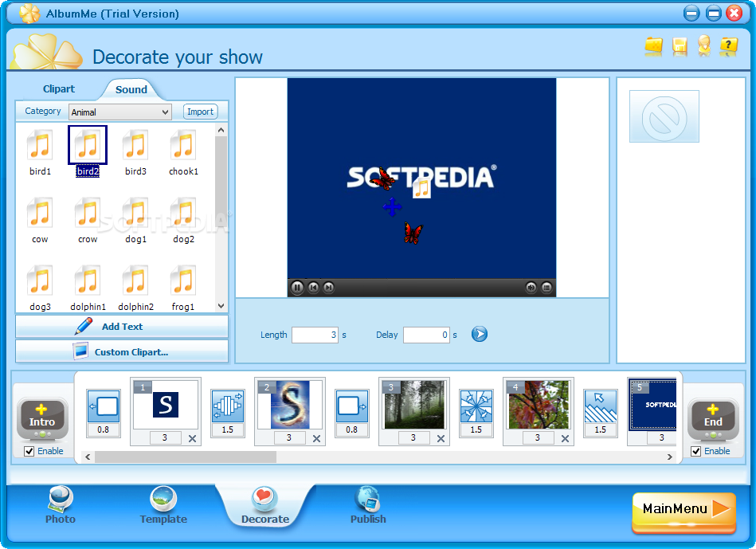Click the Length input field
The height and width of the screenshot is (549, 756).
click(x=315, y=335)
